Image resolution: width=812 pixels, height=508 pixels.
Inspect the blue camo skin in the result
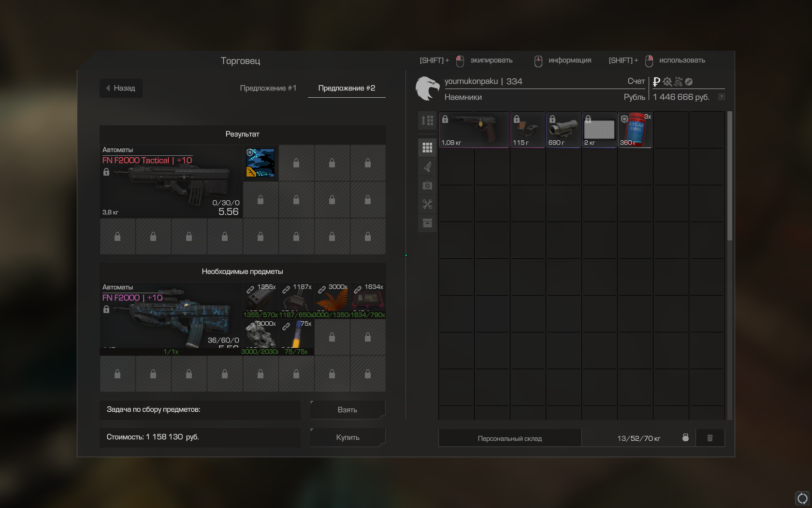point(261,163)
